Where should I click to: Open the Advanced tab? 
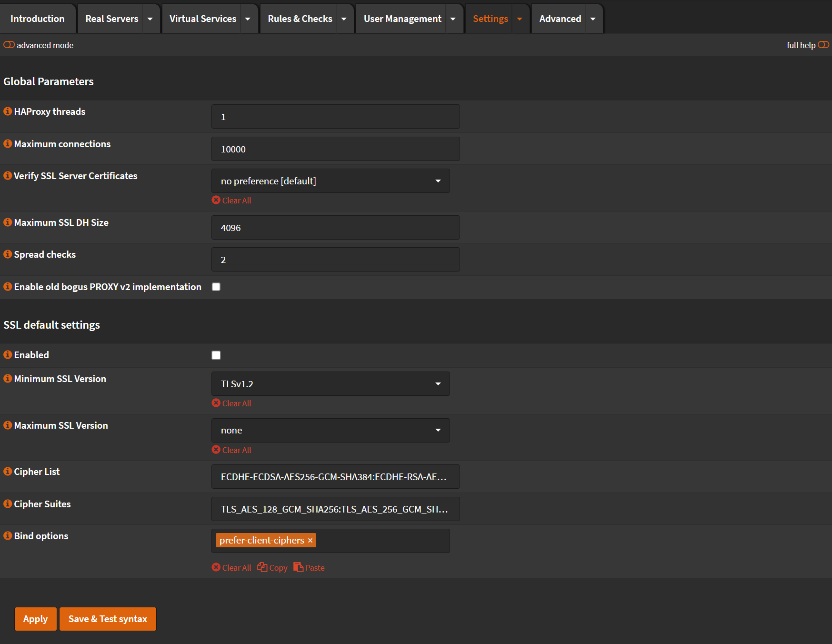[x=560, y=19]
